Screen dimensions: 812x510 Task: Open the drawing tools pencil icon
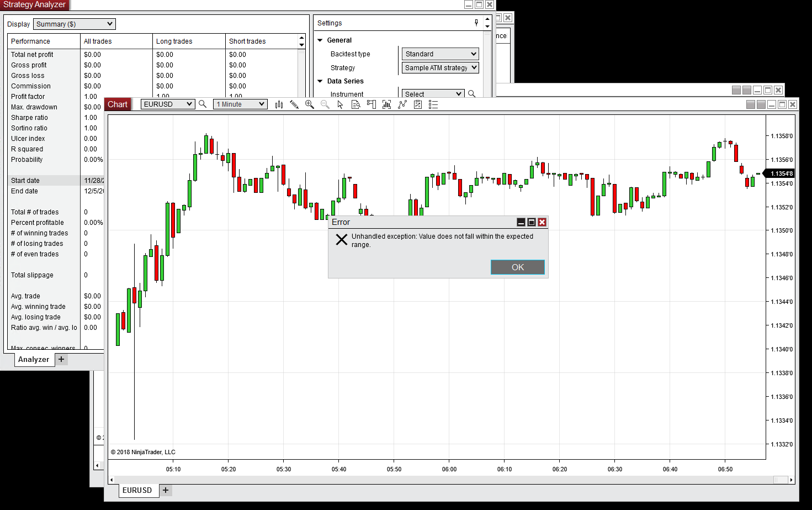(294, 104)
